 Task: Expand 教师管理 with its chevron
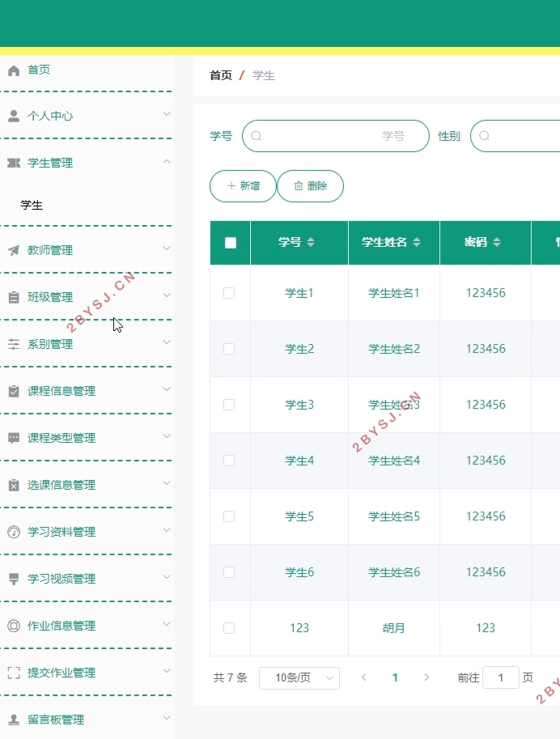click(167, 248)
